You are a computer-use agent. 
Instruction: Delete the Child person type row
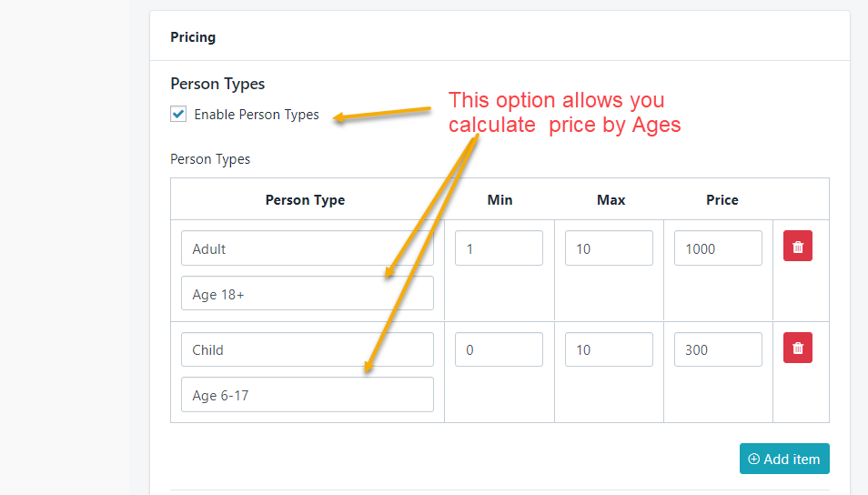[797, 348]
